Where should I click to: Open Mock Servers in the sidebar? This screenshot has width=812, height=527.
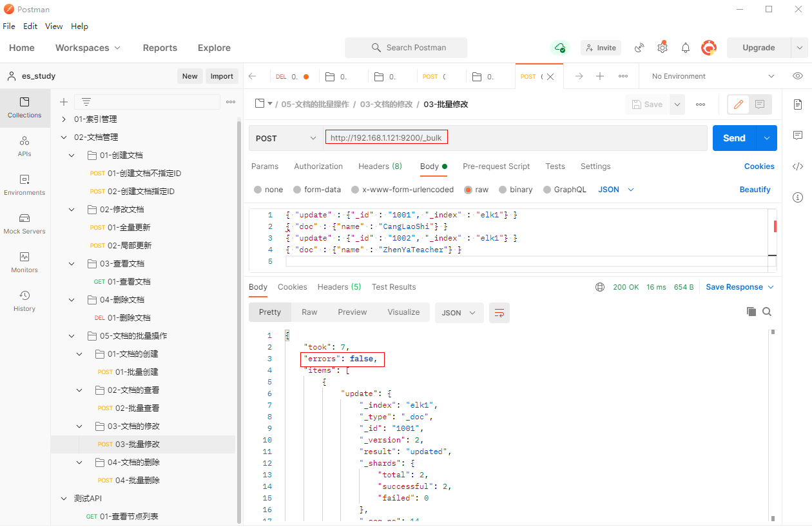pos(24,223)
